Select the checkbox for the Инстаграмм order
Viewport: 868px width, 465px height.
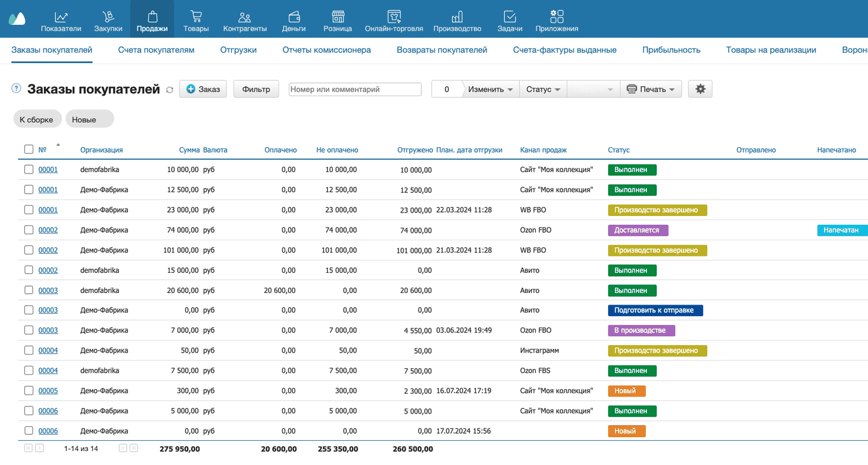29,350
